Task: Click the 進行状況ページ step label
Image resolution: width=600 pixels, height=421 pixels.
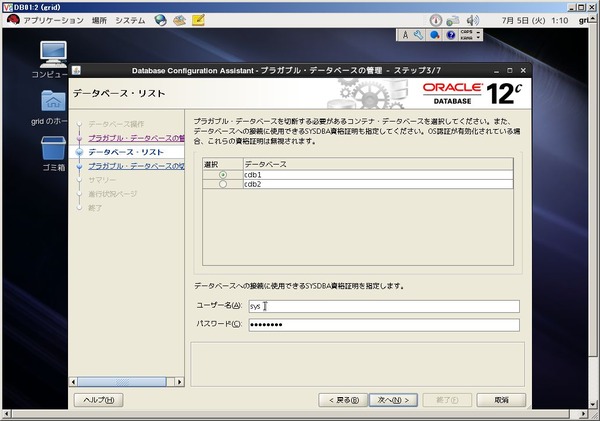Action: [112, 194]
